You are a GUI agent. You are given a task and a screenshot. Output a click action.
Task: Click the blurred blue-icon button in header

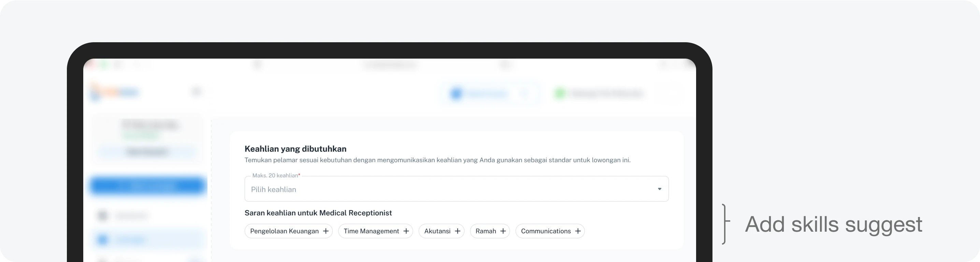pyautogui.click(x=479, y=93)
